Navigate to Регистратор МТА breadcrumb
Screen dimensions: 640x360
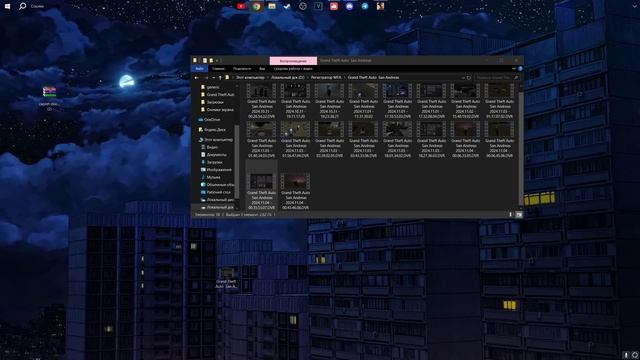click(326, 78)
